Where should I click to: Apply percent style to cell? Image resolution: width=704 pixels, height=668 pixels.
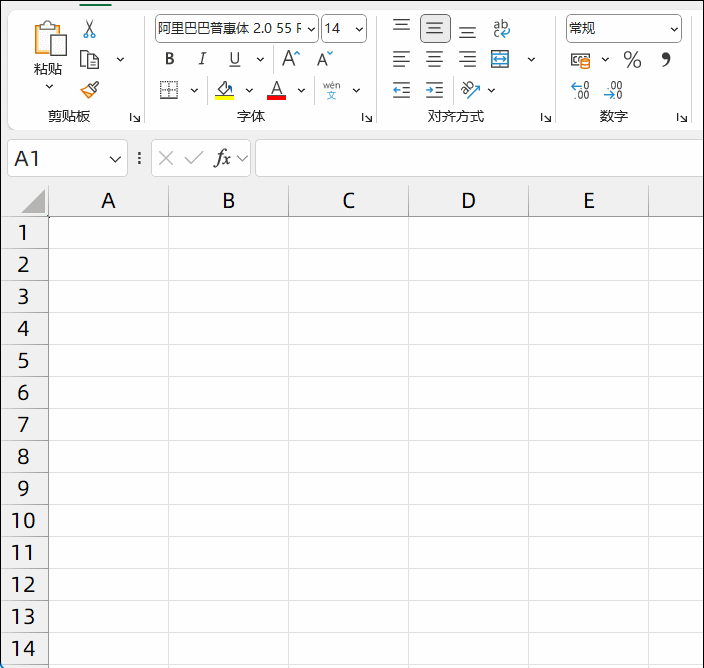[x=632, y=60]
